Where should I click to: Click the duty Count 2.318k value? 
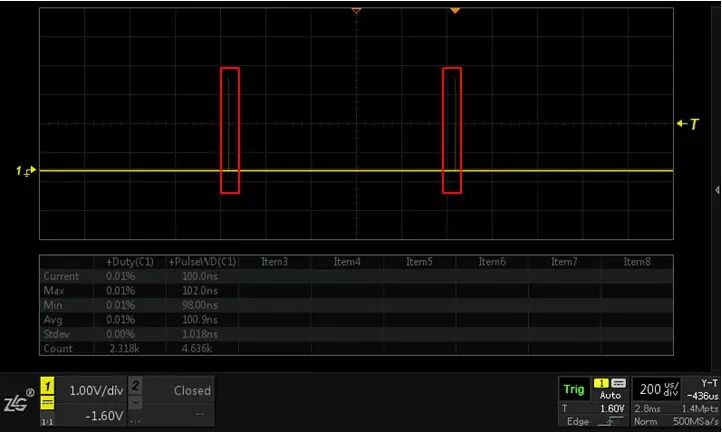[x=124, y=349]
